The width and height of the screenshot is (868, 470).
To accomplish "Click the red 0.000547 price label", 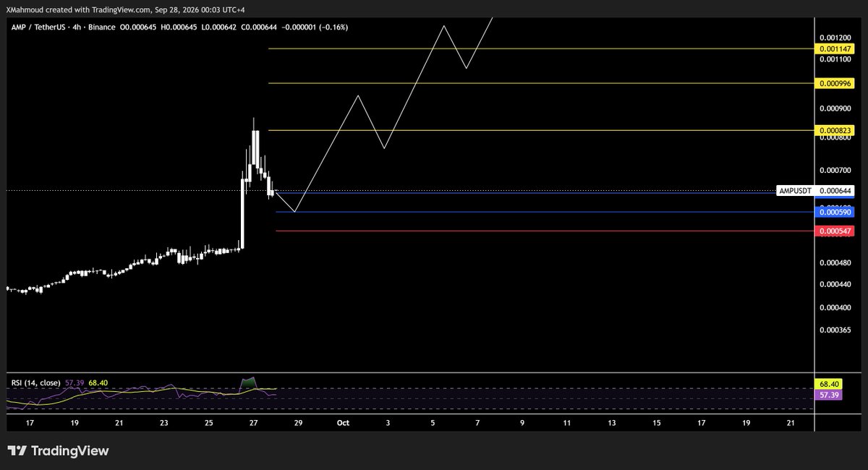I will tap(835, 231).
